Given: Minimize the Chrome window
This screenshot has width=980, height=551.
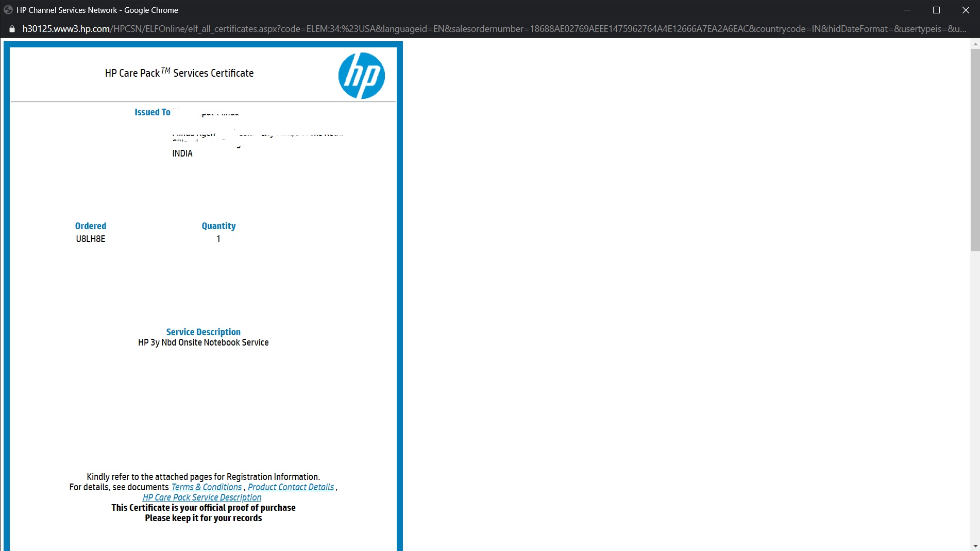Looking at the screenshot, I should click(x=907, y=10).
